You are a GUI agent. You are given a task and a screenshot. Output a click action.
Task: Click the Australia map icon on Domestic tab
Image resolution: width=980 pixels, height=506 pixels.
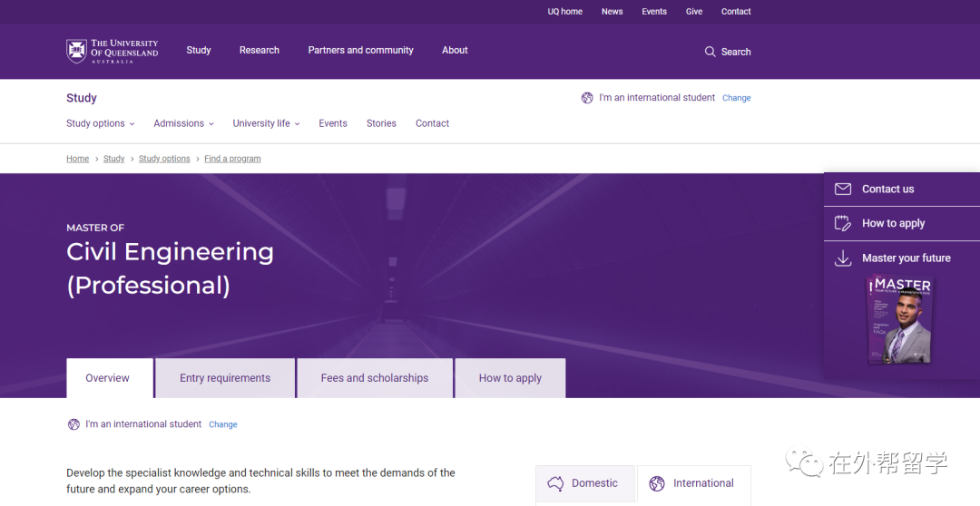555,483
